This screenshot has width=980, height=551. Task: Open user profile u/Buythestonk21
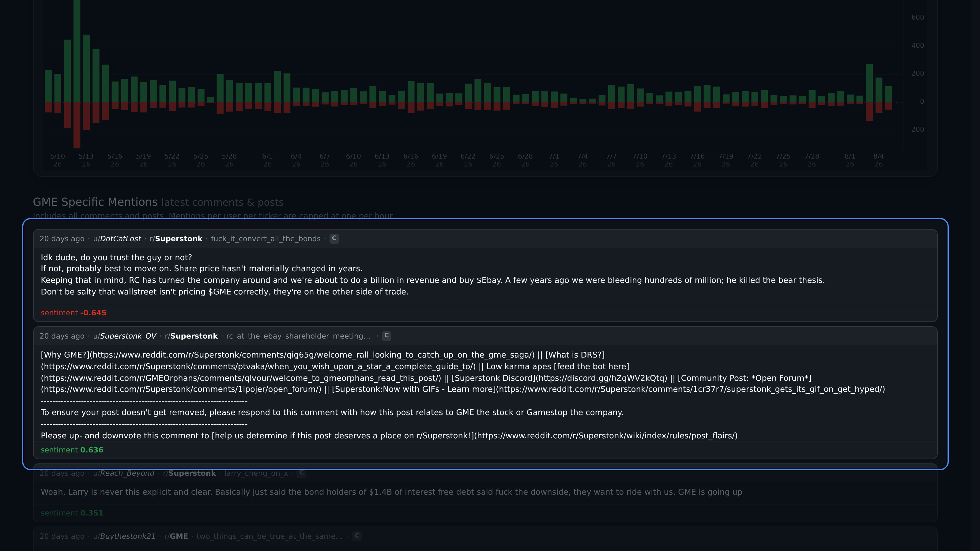click(124, 536)
